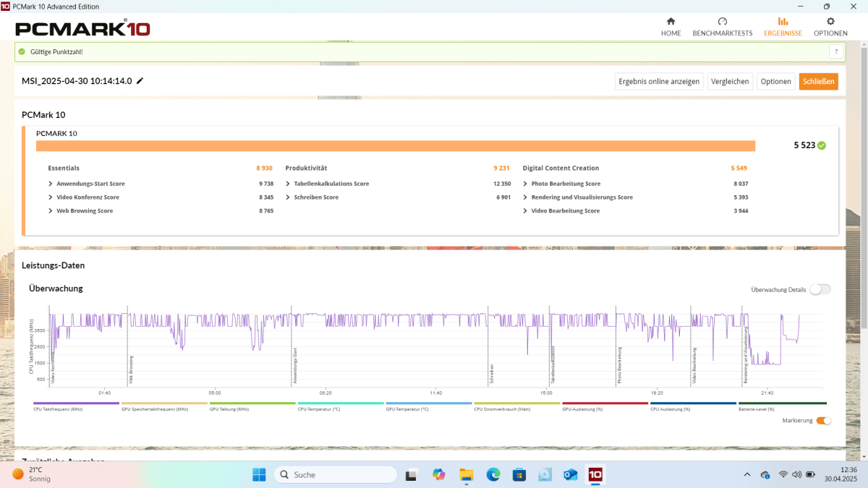Click the PCMARK 10 orange score bar

pyautogui.click(x=396, y=146)
